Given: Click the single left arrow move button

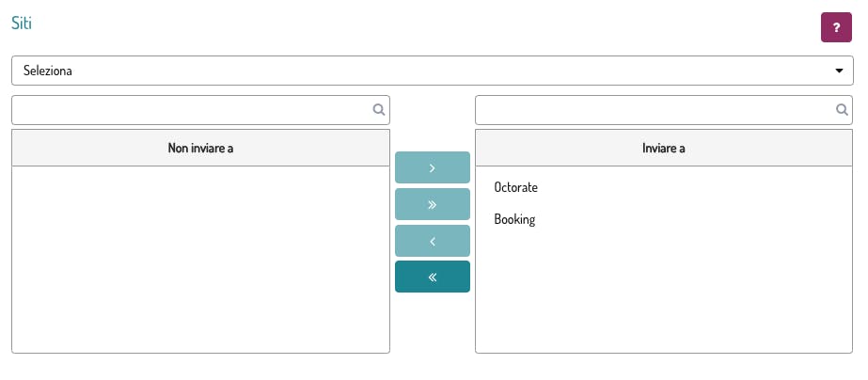Looking at the screenshot, I should click(433, 241).
